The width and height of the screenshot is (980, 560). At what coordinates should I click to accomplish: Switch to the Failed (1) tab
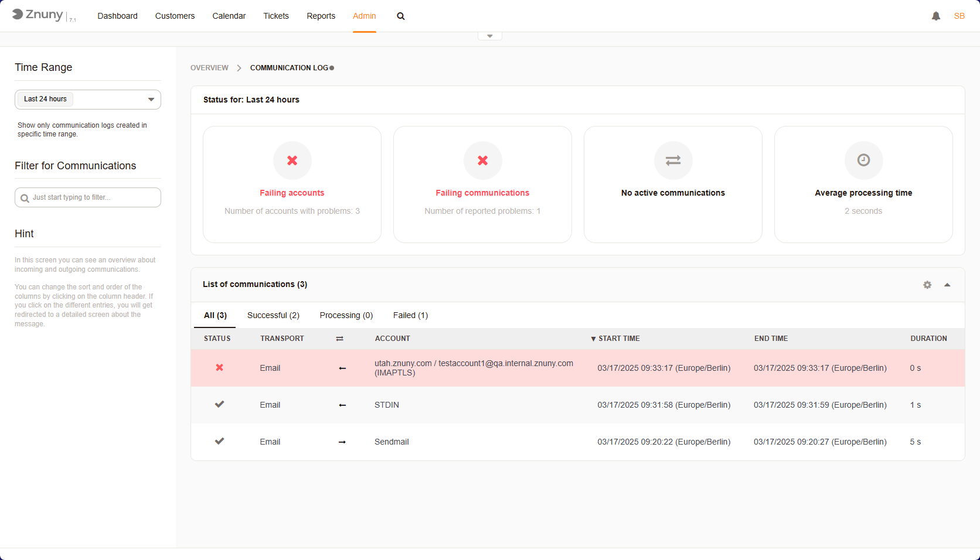pyautogui.click(x=410, y=315)
